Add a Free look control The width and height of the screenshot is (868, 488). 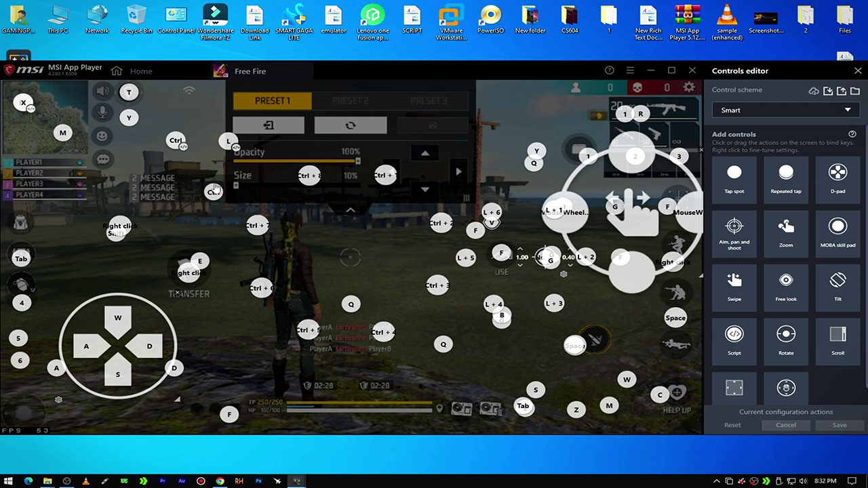point(786,286)
